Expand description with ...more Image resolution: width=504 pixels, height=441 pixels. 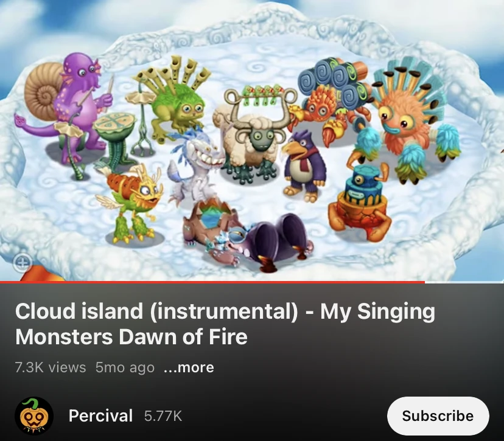[x=189, y=367]
